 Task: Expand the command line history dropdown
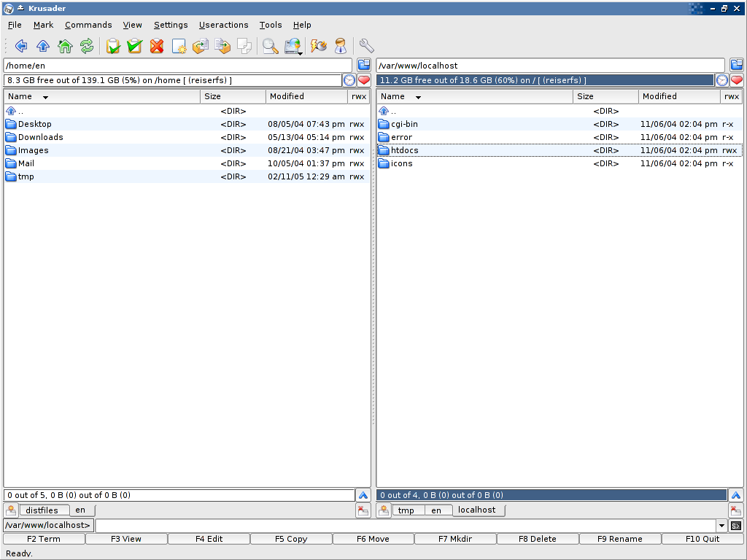(721, 526)
